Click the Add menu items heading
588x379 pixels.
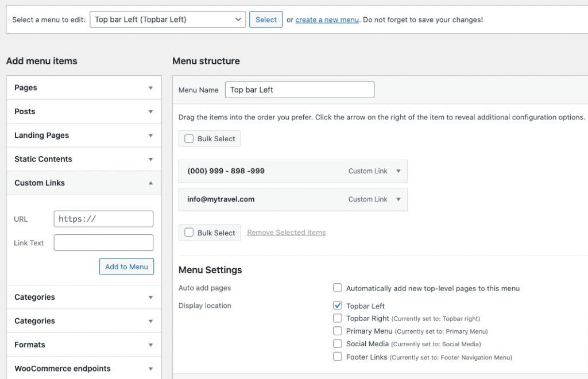41,61
